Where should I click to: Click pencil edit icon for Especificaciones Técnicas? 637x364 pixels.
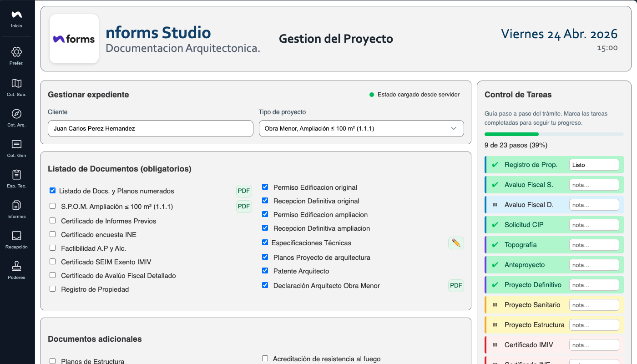(456, 243)
